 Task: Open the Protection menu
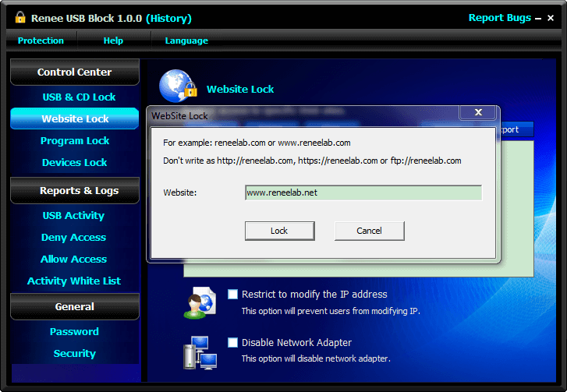pos(41,41)
